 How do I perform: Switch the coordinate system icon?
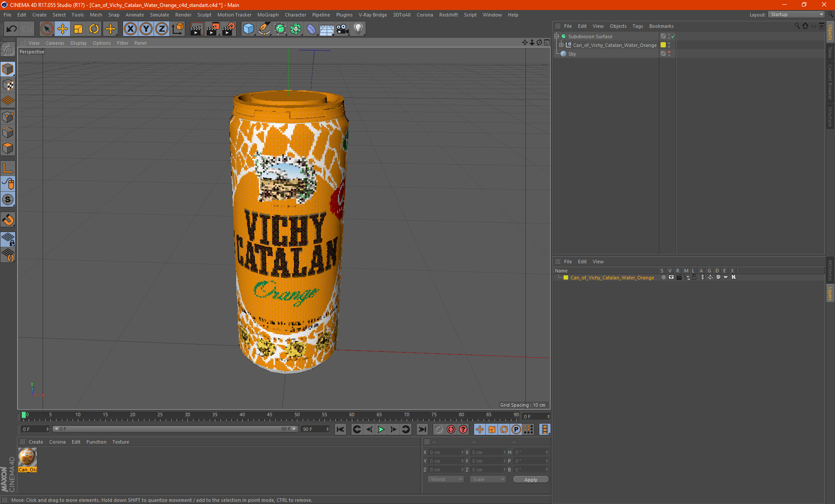178,29
